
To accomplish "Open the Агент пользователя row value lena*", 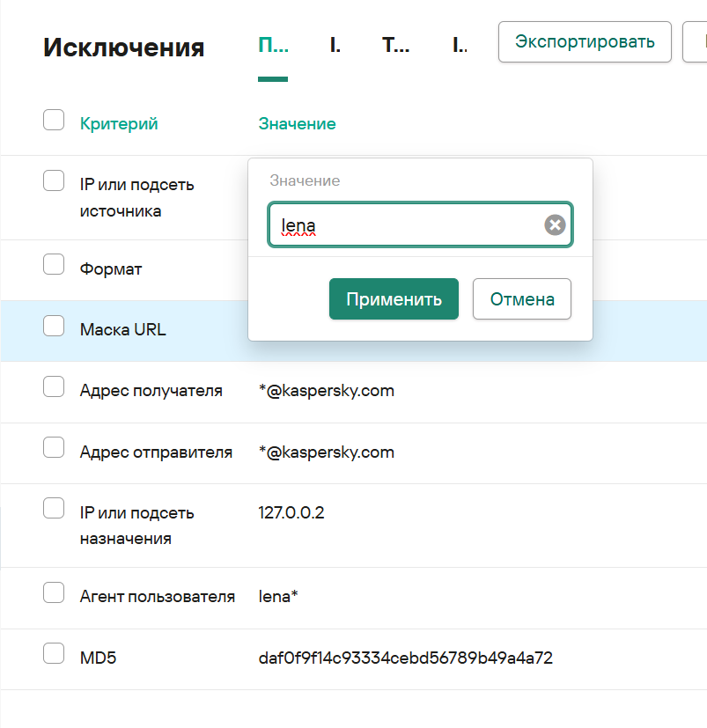I will tap(278, 597).
